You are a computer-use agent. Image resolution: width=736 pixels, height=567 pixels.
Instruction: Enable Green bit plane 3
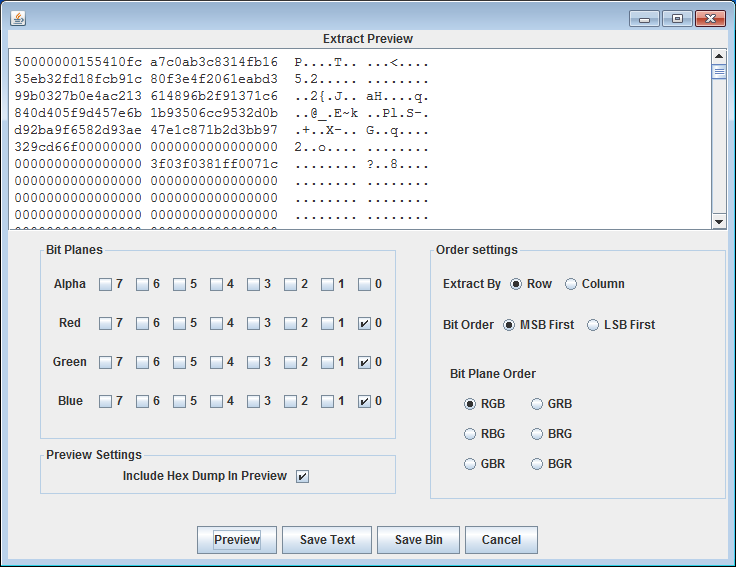pos(253,362)
